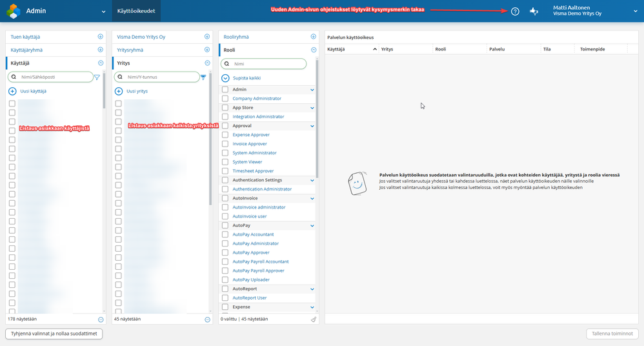Click the plus icon for Uusi yritys

(119, 91)
